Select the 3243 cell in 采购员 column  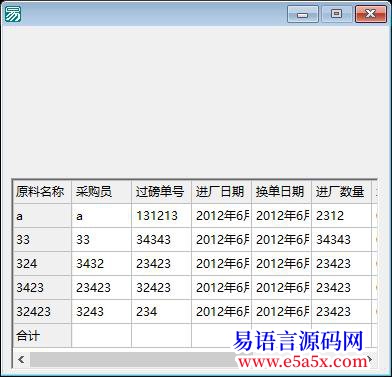(x=101, y=312)
